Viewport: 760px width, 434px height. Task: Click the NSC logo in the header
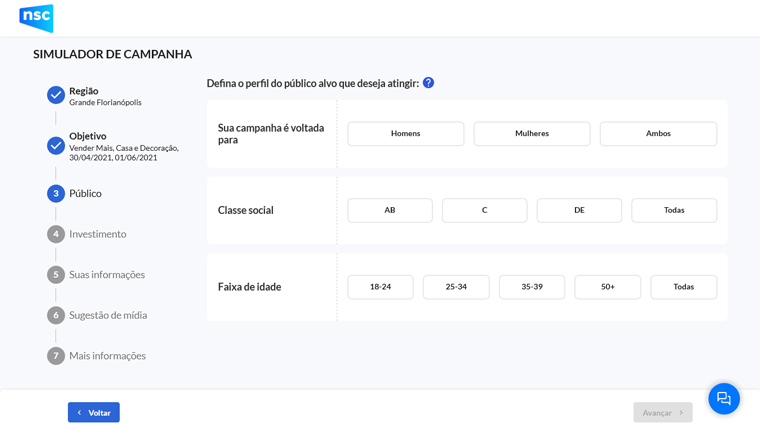click(x=36, y=18)
